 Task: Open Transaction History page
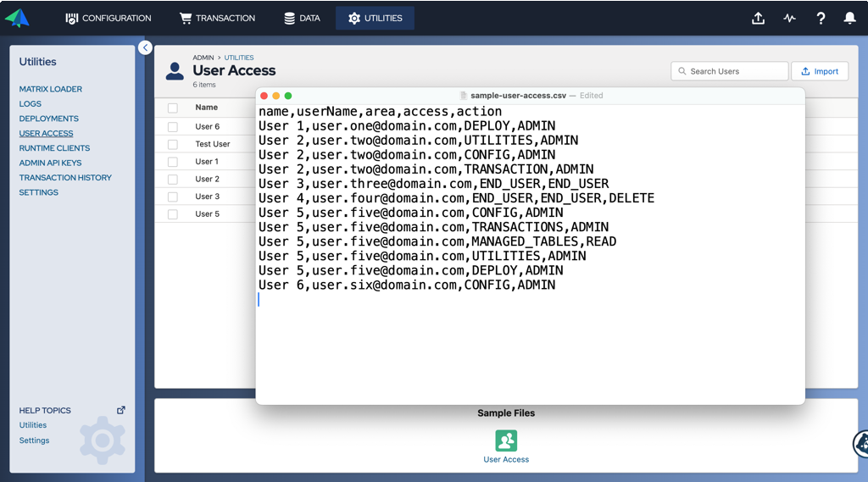[65, 178]
